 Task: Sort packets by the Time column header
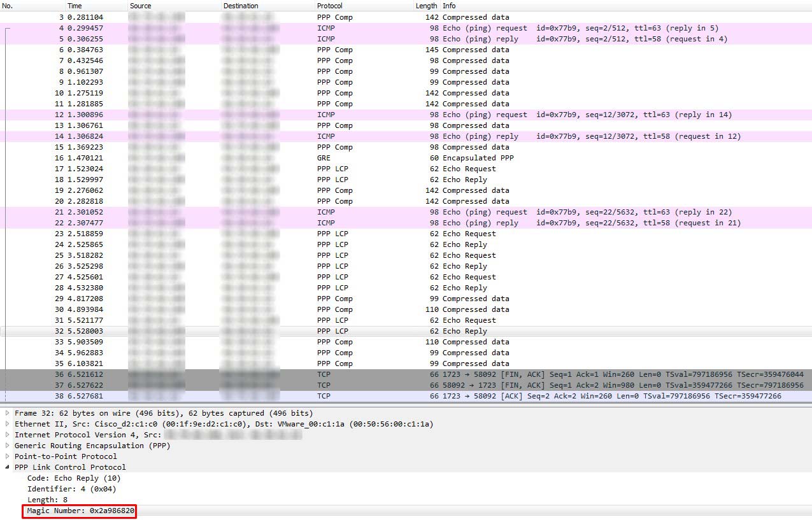(x=96, y=6)
